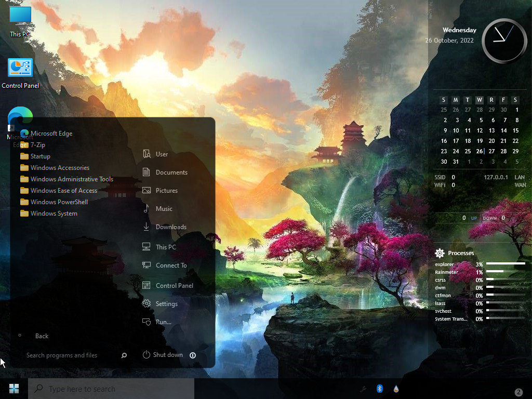Open Control Panel desktop icon

(20, 73)
